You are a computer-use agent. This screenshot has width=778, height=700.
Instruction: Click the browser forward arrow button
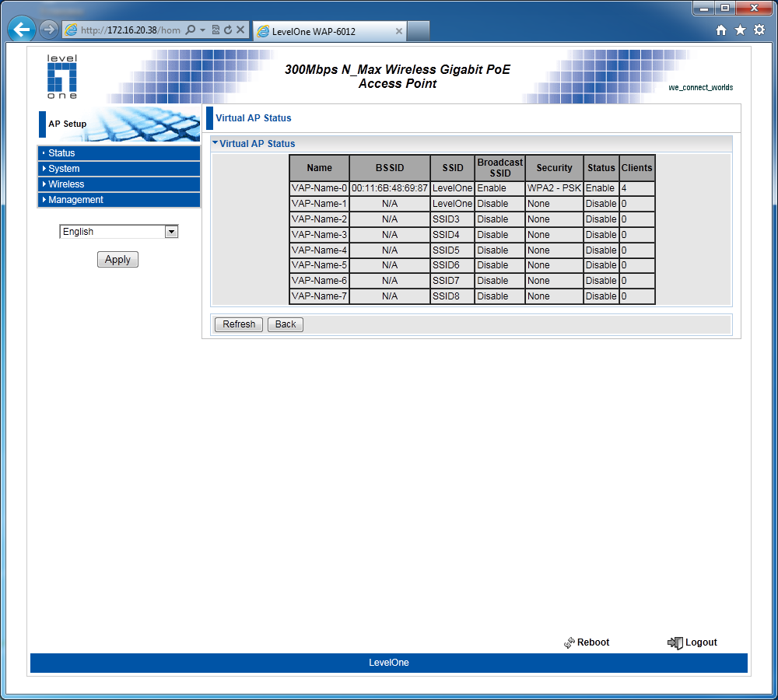(x=48, y=30)
